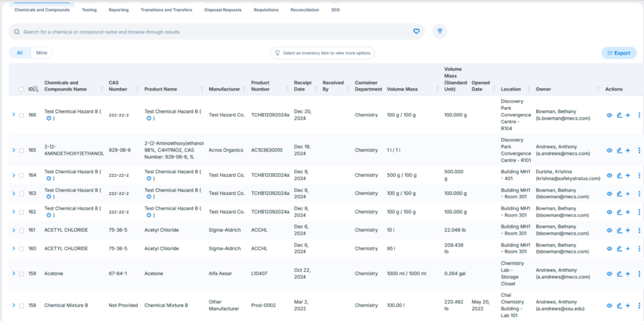Expand row 163 details chevron

14,193
